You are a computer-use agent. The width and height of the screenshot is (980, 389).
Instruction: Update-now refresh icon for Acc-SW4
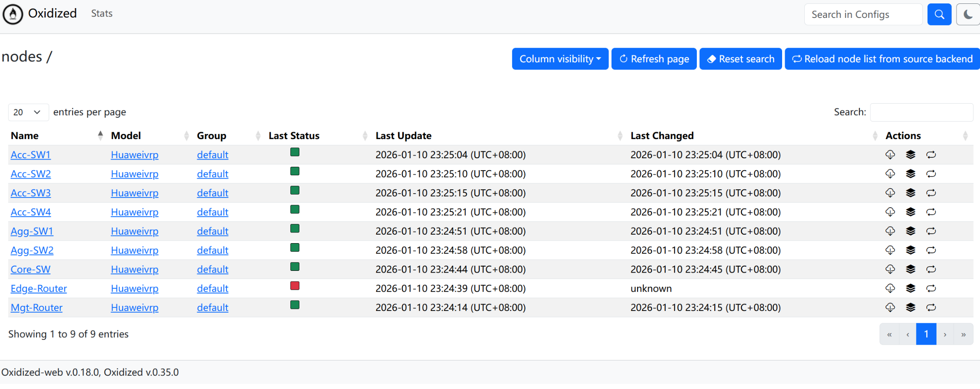[931, 212]
